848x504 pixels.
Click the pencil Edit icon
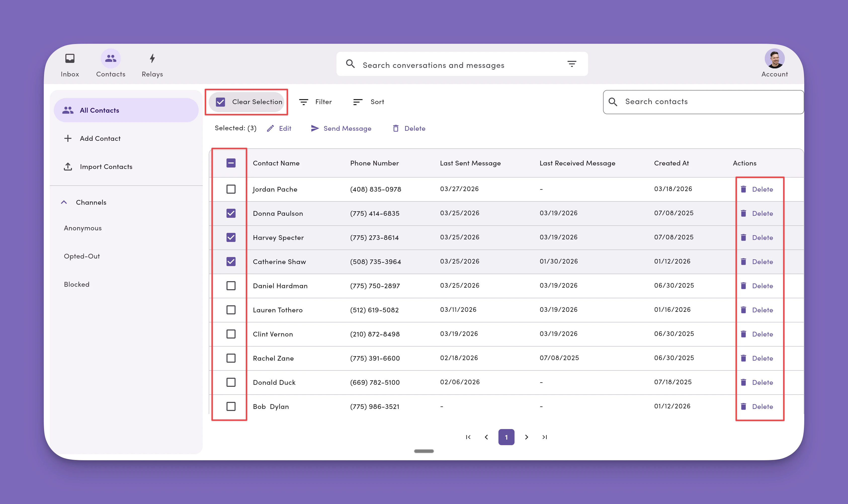point(270,128)
